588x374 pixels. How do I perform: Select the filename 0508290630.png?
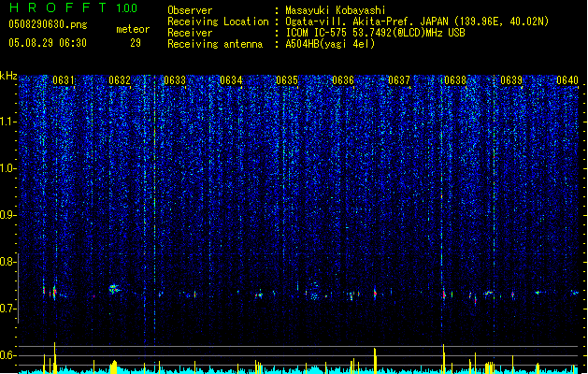click(x=48, y=24)
